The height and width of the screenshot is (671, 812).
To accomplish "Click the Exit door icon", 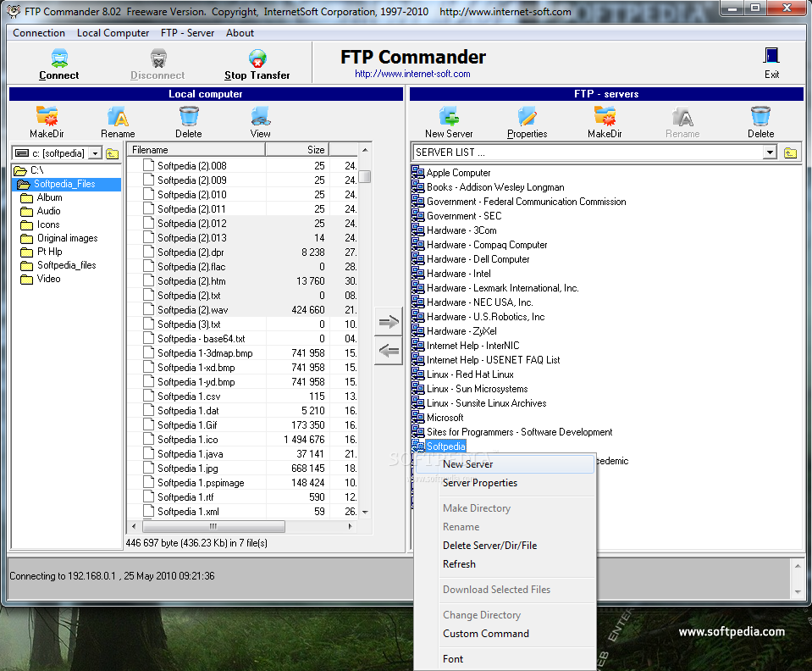I will point(771,56).
